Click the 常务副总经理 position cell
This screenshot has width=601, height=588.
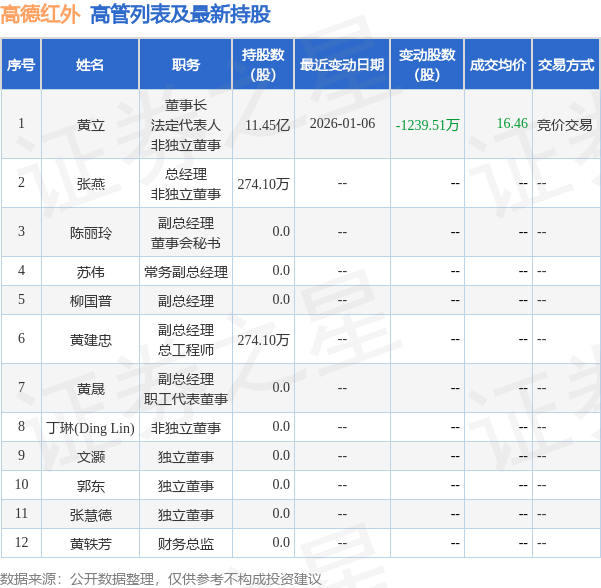186,272
